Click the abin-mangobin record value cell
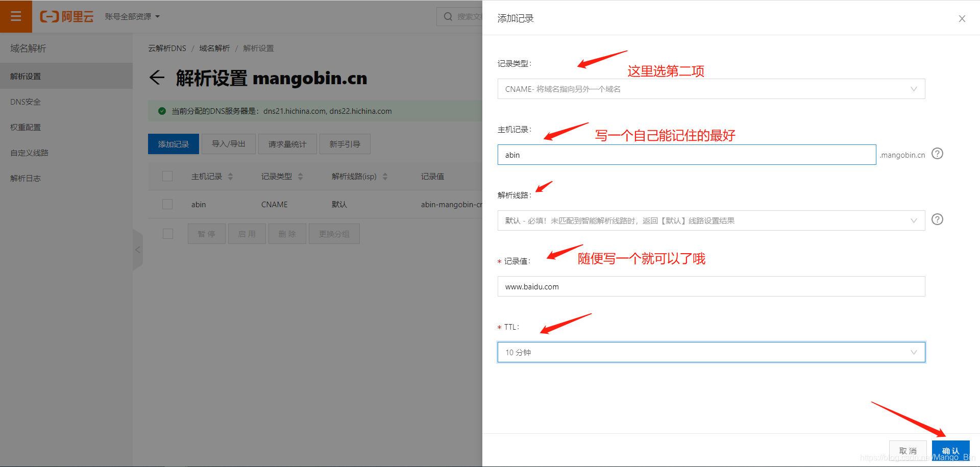980x467 pixels. coord(451,204)
